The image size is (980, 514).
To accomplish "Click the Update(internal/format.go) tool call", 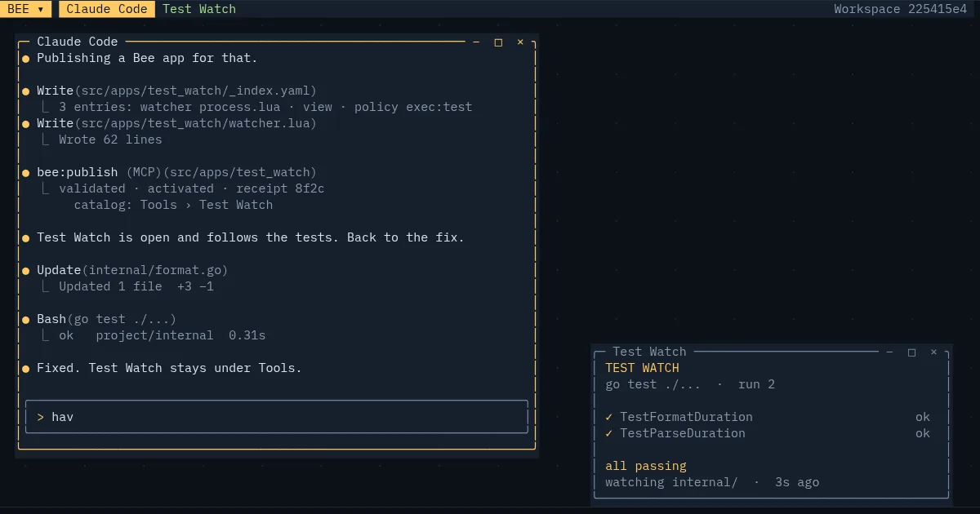I will tap(132, 270).
